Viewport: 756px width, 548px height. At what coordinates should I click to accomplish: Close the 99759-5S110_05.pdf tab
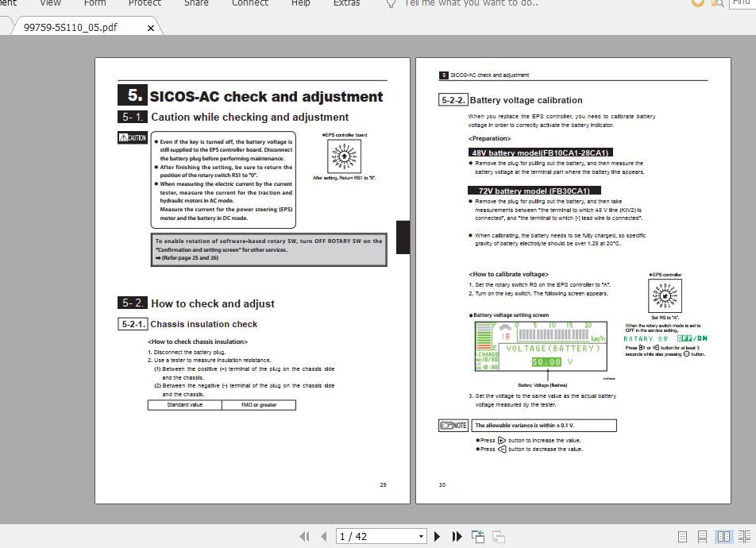150,28
